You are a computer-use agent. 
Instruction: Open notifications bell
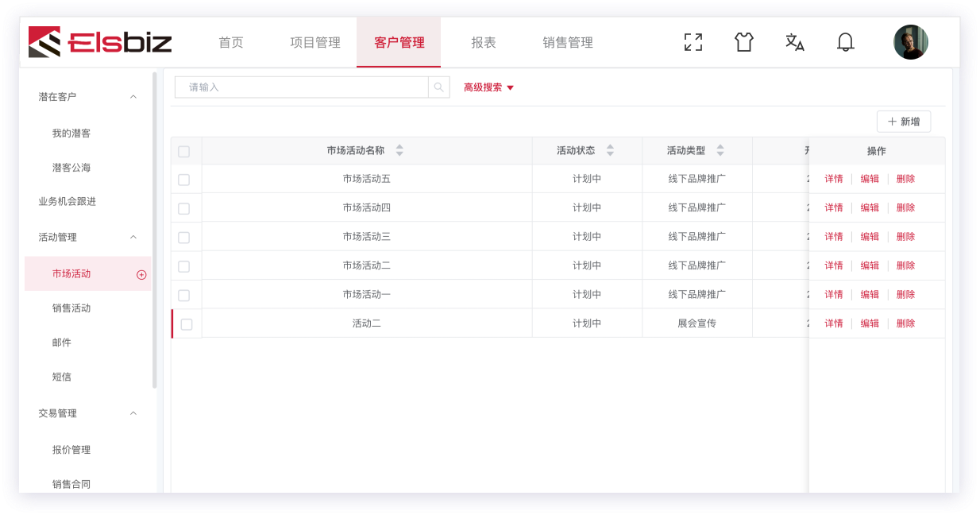(x=846, y=42)
